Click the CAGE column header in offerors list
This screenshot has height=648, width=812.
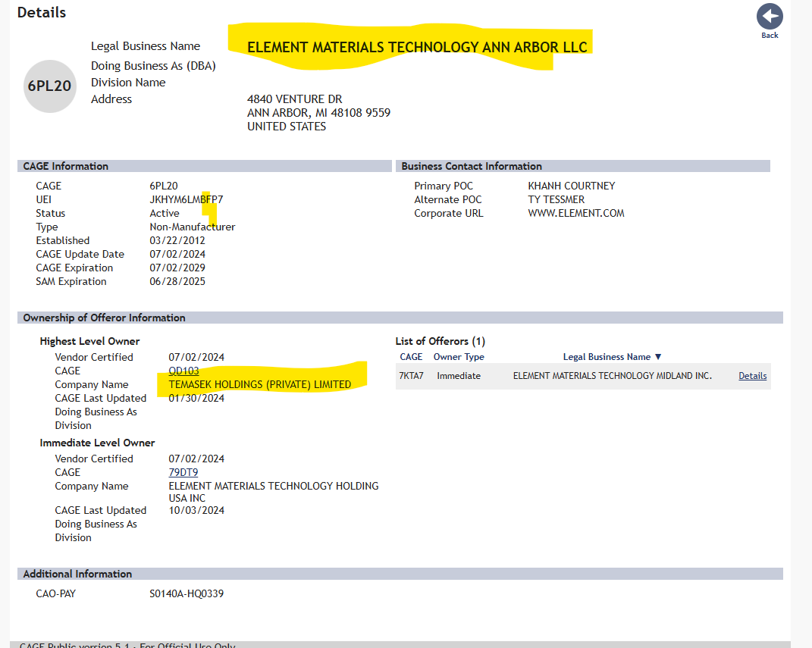tap(411, 357)
